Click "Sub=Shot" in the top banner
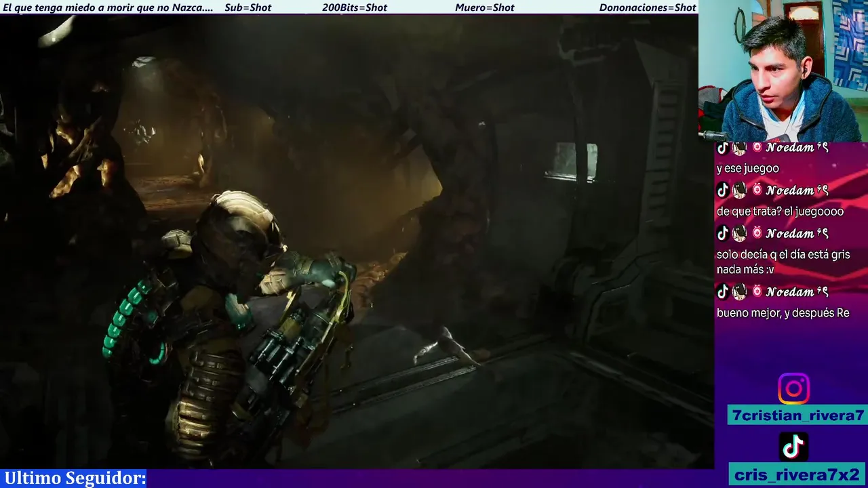 point(248,7)
